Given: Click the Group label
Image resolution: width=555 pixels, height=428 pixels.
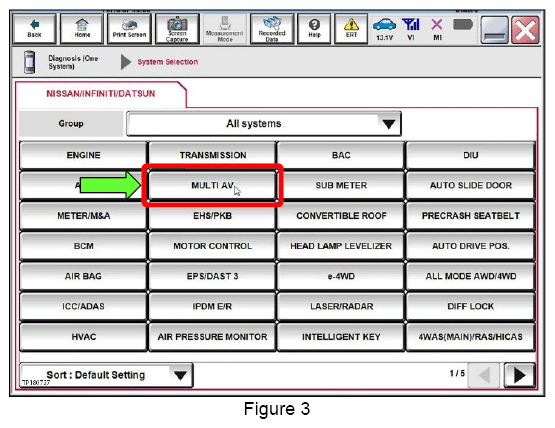Looking at the screenshot, I should click(x=71, y=124).
